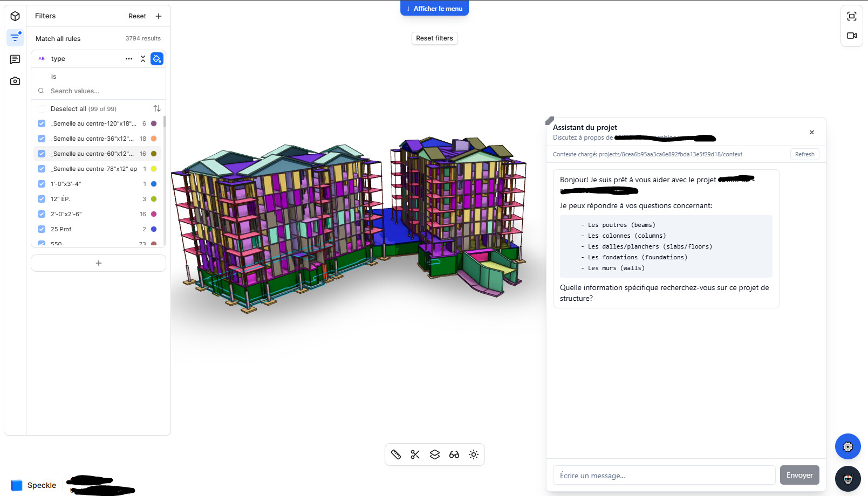Toggle the Deselect all checkbox
Viewport: 868px width, 496px height.
pyautogui.click(x=42, y=109)
